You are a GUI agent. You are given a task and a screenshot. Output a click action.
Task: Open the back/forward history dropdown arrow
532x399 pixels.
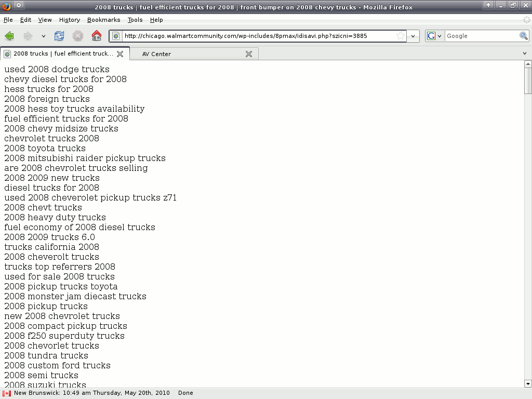tap(44, 36)
